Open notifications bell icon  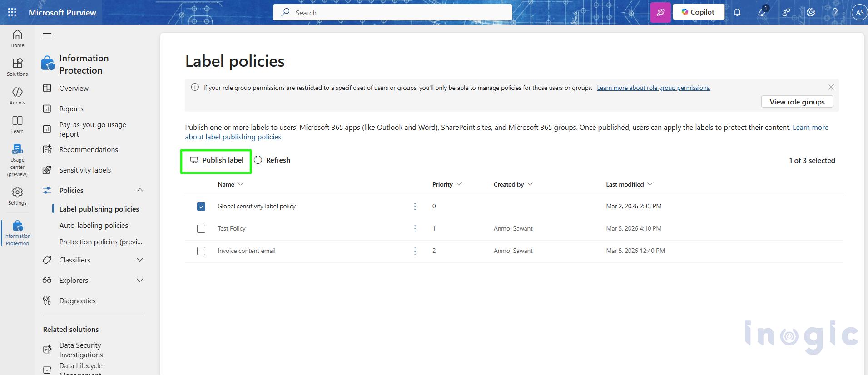pyautogui.click(x=737, y=12)
